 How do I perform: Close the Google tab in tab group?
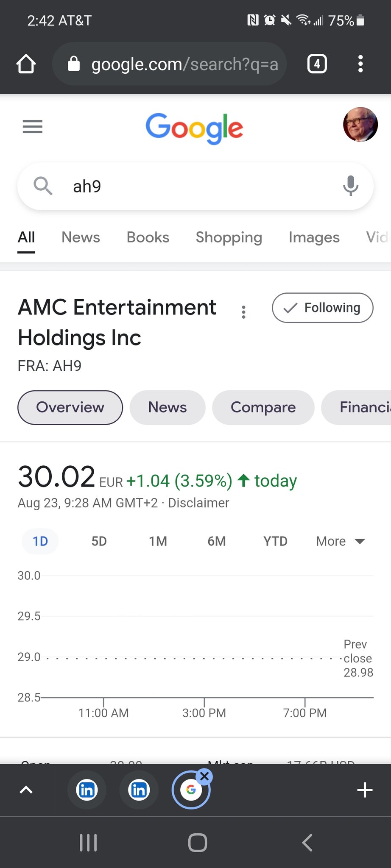point(204,776)
